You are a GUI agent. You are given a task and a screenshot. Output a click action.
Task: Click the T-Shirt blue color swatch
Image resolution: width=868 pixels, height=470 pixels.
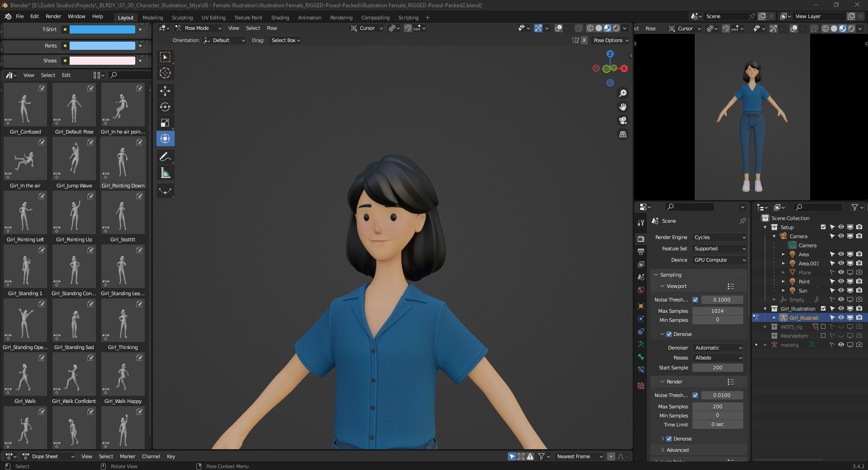[102, 29]
